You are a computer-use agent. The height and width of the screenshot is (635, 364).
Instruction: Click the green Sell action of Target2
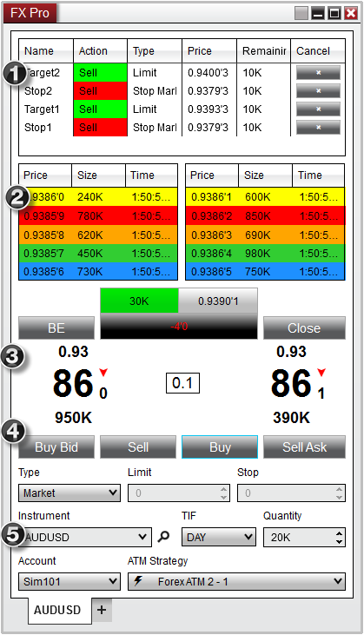101,73
